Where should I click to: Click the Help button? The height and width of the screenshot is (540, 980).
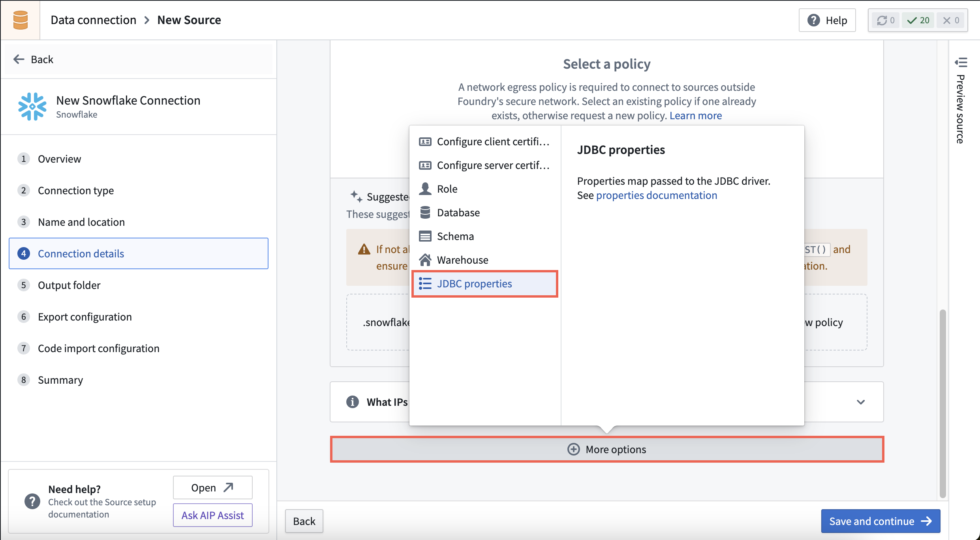pyautogui.click(x=827, y=20)
